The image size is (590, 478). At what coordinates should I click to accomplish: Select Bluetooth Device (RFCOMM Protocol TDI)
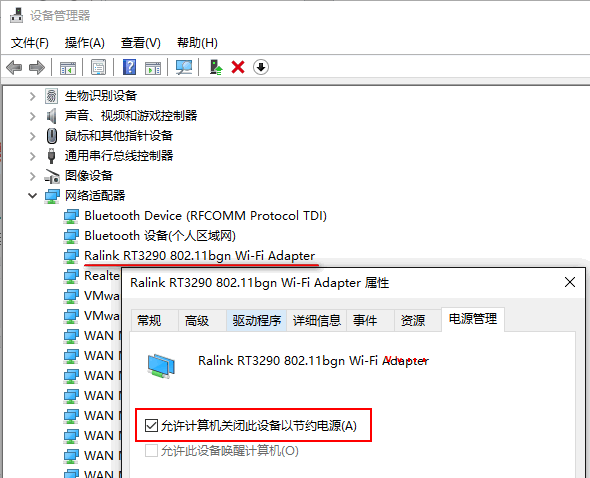[205, 216]
